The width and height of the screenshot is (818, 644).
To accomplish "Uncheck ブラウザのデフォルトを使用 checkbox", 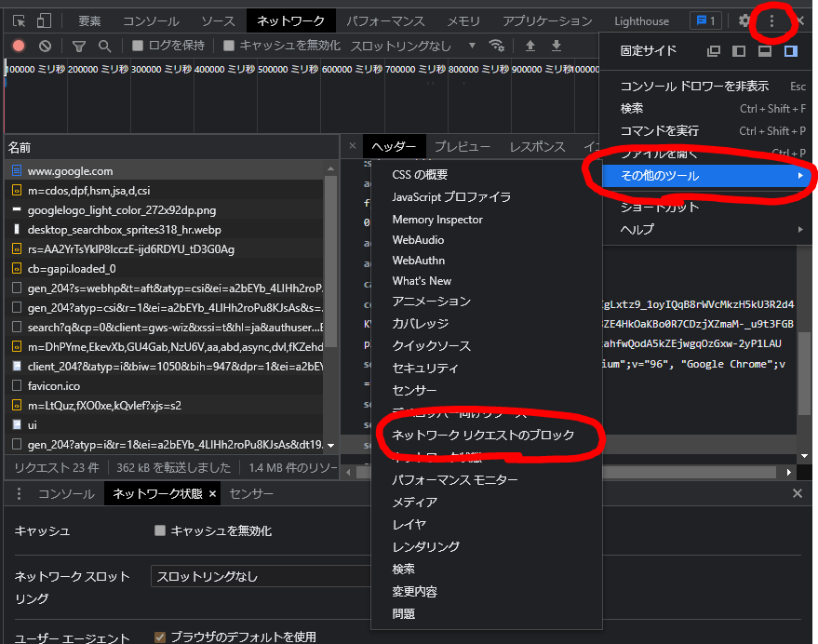I will pos(160,637).
